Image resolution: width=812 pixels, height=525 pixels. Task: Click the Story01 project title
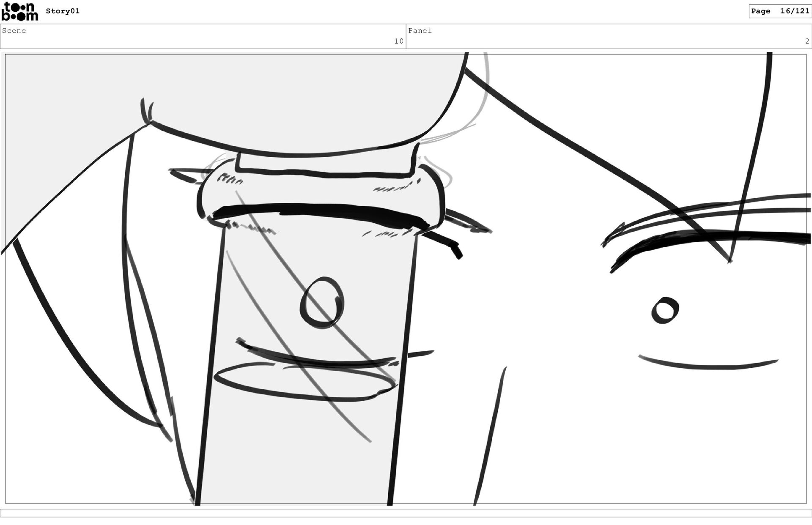63,11
